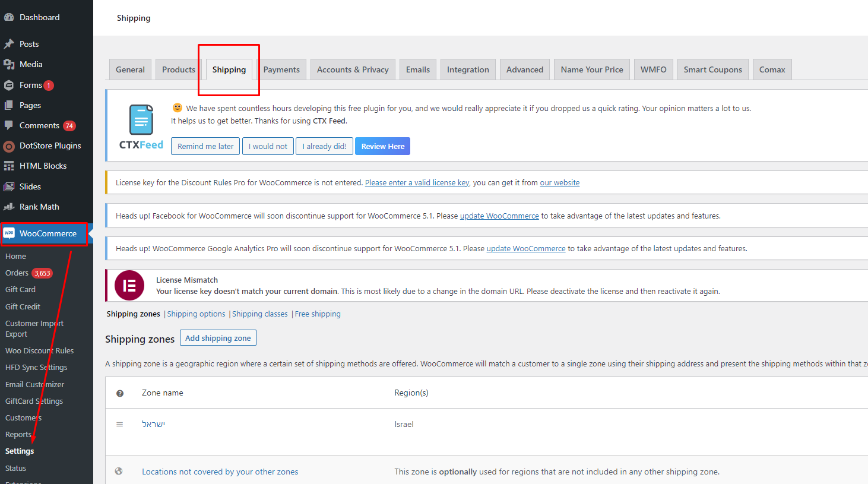The width and height of the screenshot is (868, 484).
Task: Click the Posts pushpin icon
Action: pos(9,44)
